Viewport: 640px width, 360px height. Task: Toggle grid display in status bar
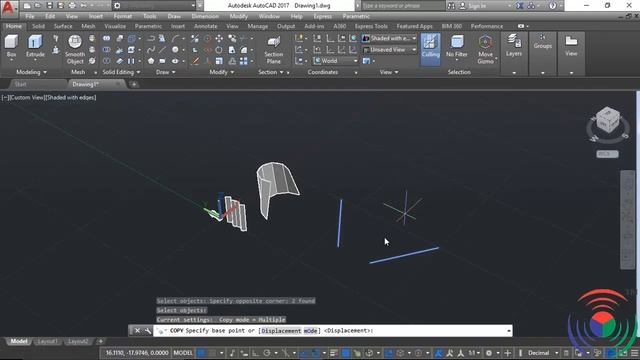[202, 353]
